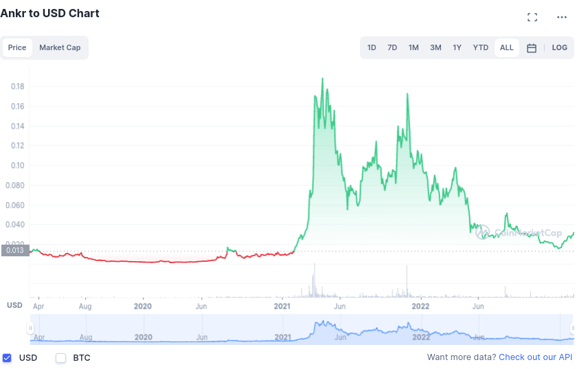Select the 7D time range

pyautogui.click(x=392, y=47)
